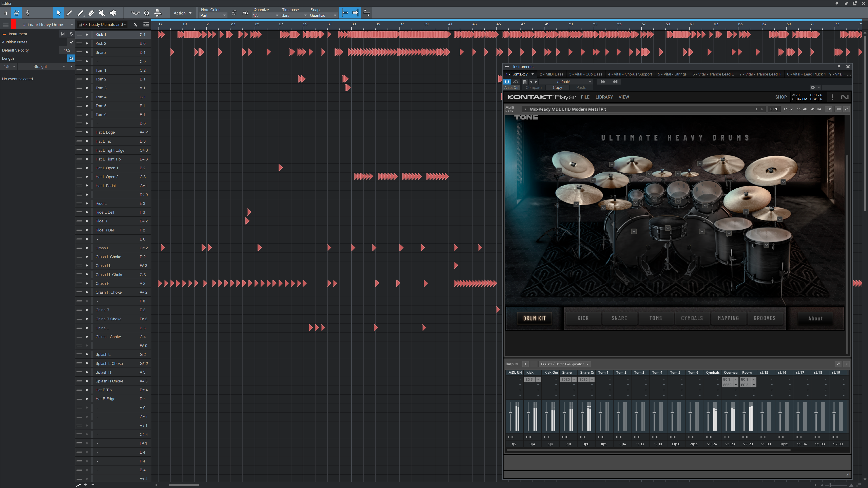Open wrench options beside part name
This screenshot has width=868, height=488.
[135, 25]
